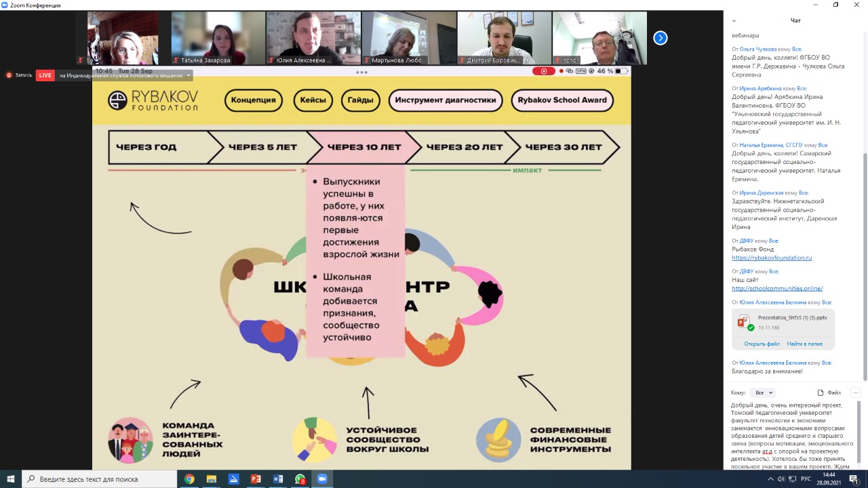Open Word from the taskbar

click(278, 479)
